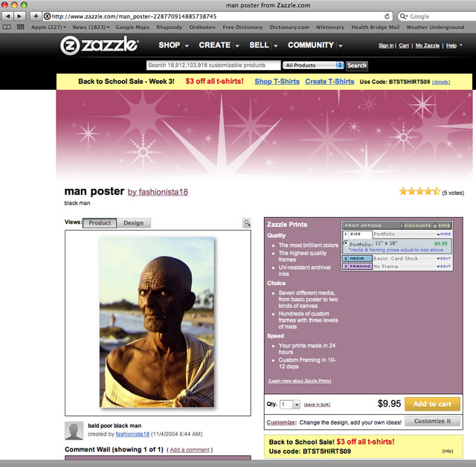Viewport: 476px width, 467px height.
Task: Expand the Media row with EDIT
Action: click(x=443, y=259)
